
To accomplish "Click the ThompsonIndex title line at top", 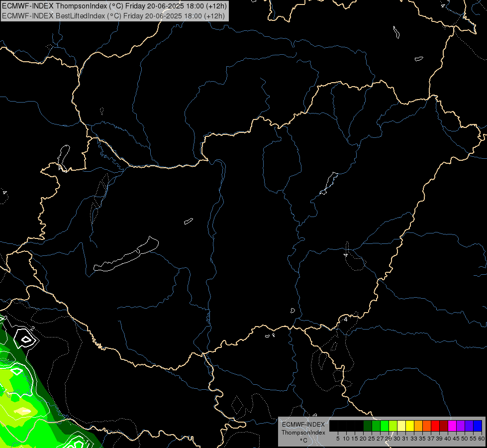I will (114, 6).
